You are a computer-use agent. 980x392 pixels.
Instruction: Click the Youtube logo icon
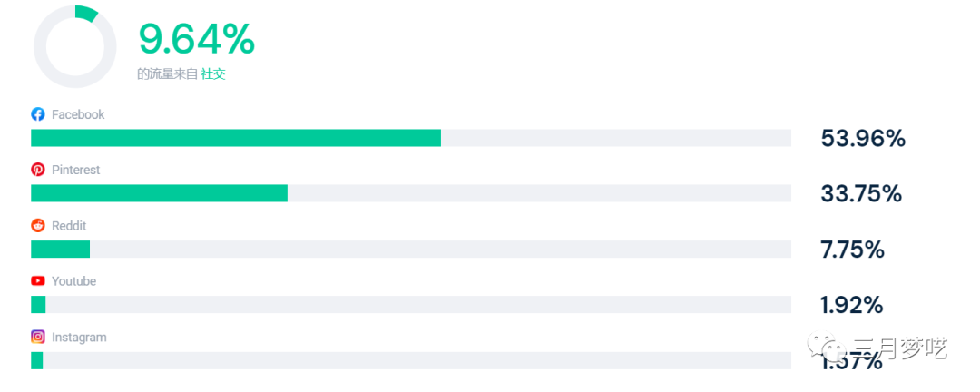click(38, 281)
